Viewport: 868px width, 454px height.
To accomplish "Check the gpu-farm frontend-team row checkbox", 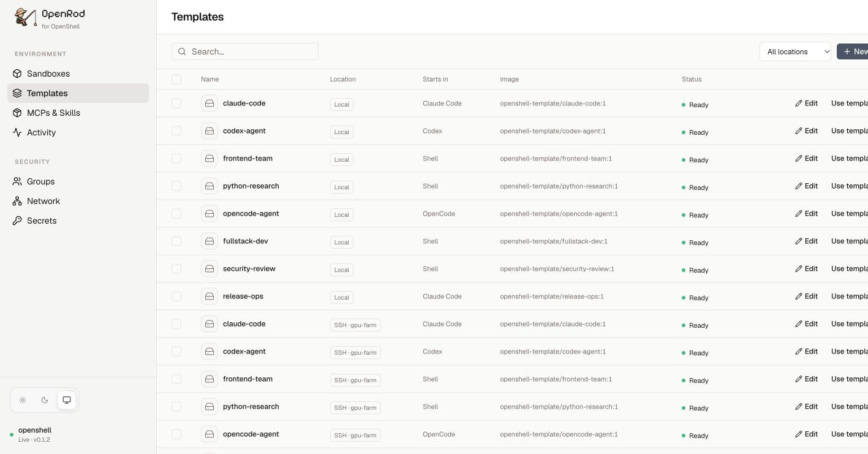I will point(176,379).
